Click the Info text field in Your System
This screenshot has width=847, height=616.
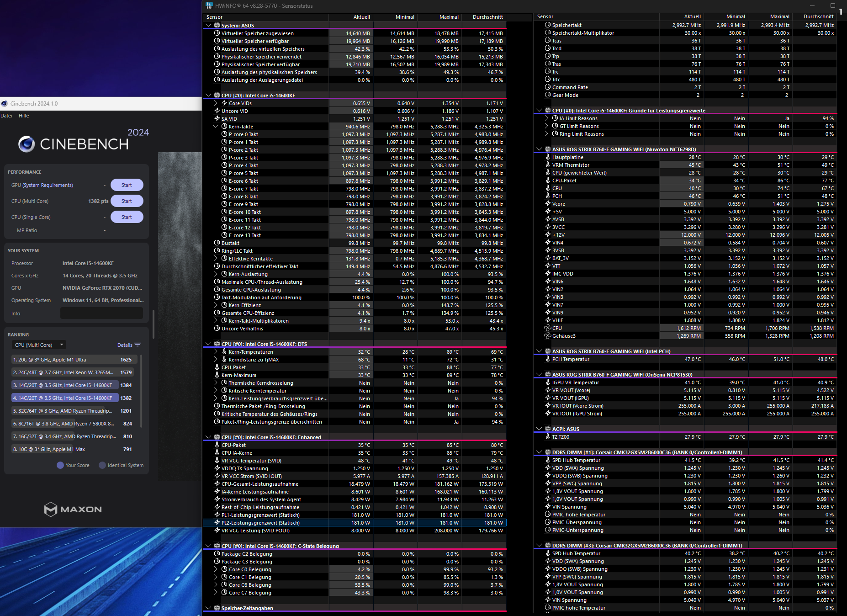point(101,313)
